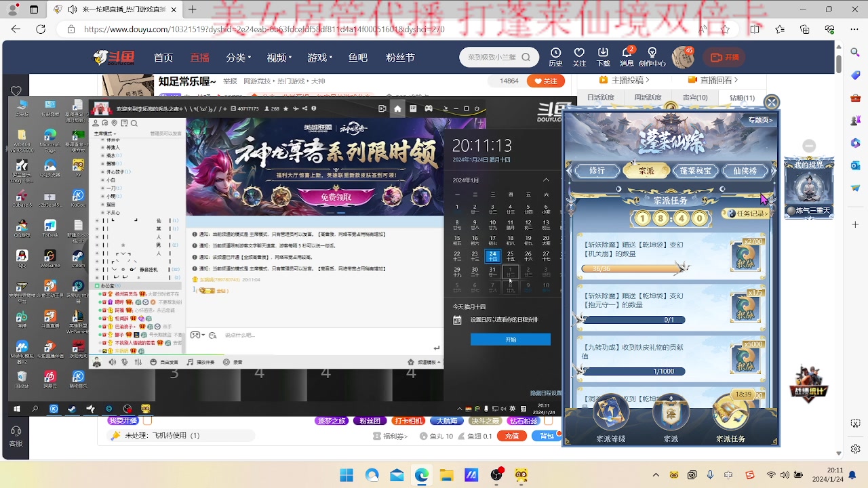Open 直播 in Douyu navigation
Viewport: 868px width, 488px height.
(x=200, y=58)
